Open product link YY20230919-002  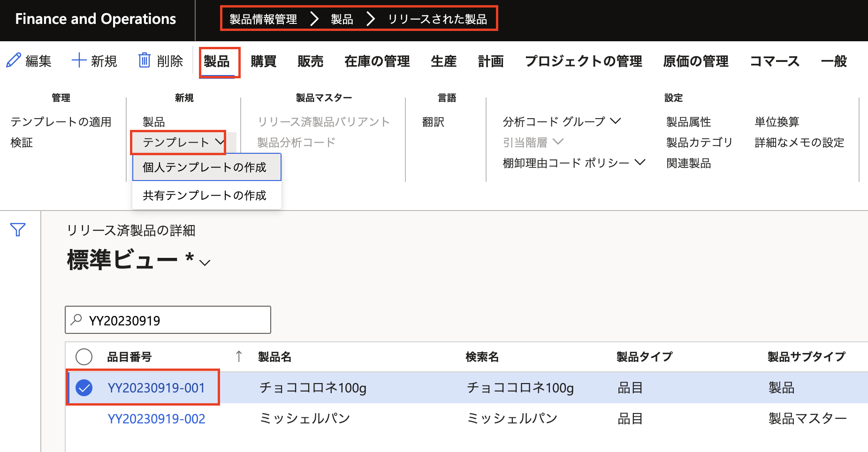157,418
